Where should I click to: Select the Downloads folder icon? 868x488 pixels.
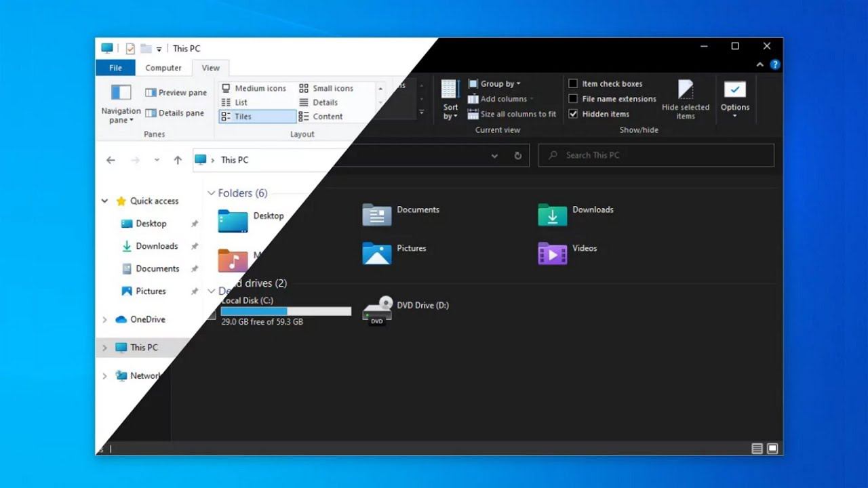click(x=552, y=214)
